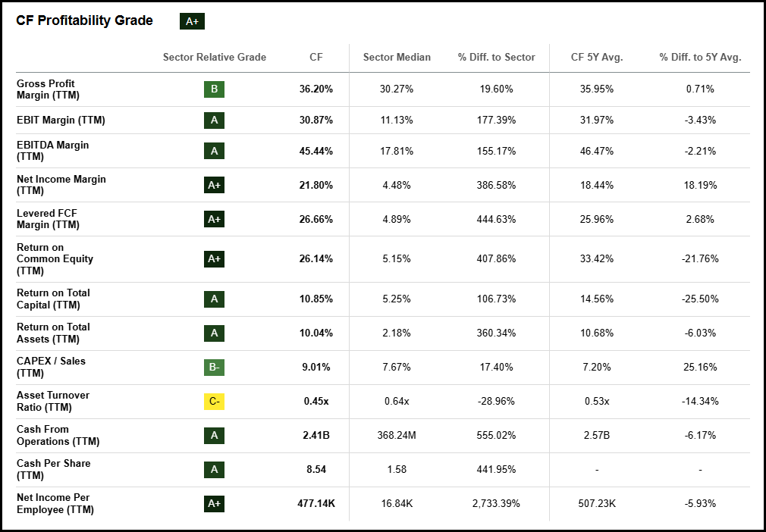Click the A grade badge for EBIT Margin
Image resolution: width=766 pixels, height=532 pixels.
[214, 120]
